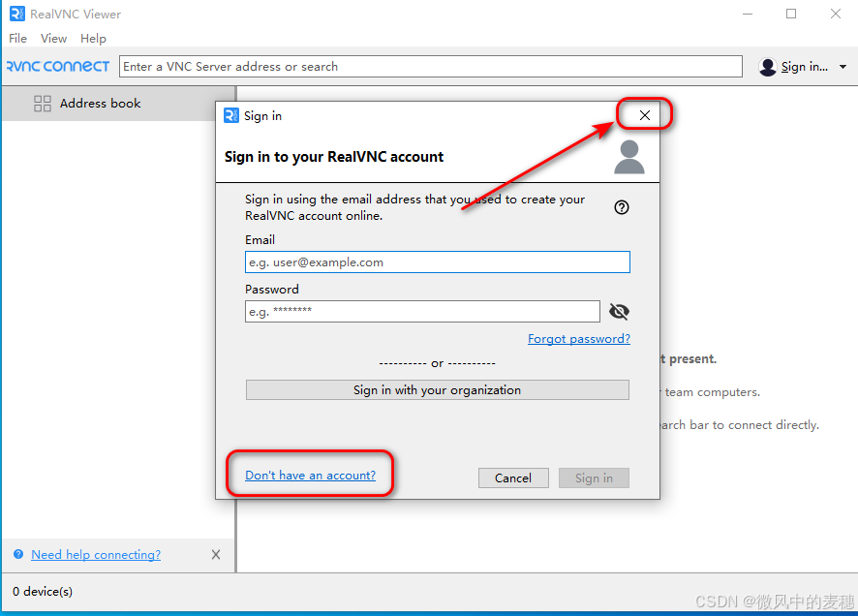Click the RVNC Connect logo
This screenshot has width=858, height=616.
pos(58,66)
